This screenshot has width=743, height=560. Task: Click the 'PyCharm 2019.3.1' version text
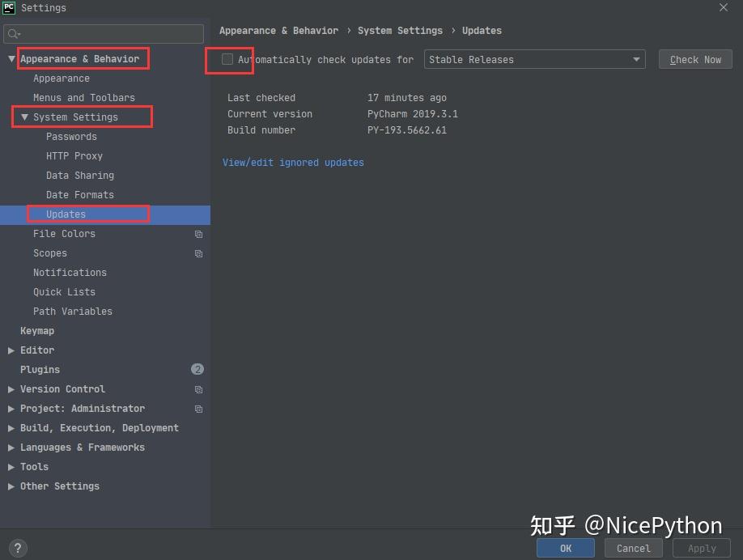[412, 114]
